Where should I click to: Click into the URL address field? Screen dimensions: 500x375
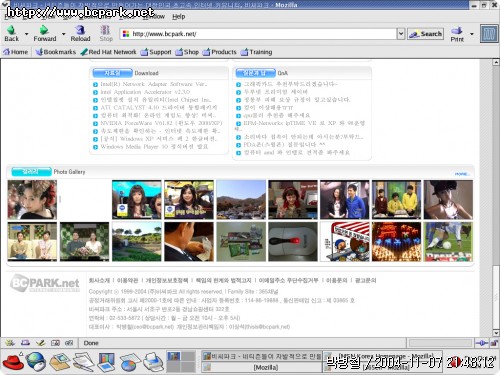(x=258, y=34)
